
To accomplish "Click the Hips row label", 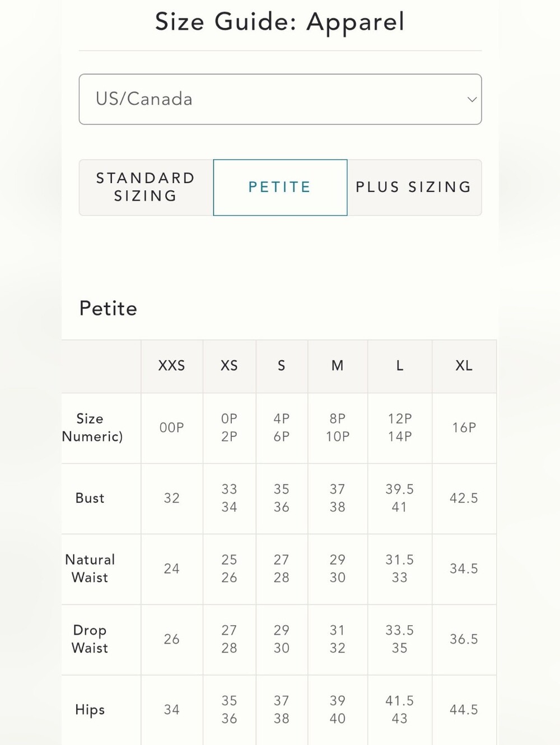I will 90,710.
